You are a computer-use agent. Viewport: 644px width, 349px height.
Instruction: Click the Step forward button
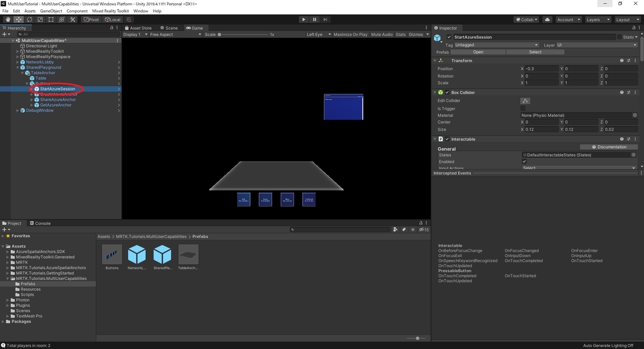coord(326,19)
